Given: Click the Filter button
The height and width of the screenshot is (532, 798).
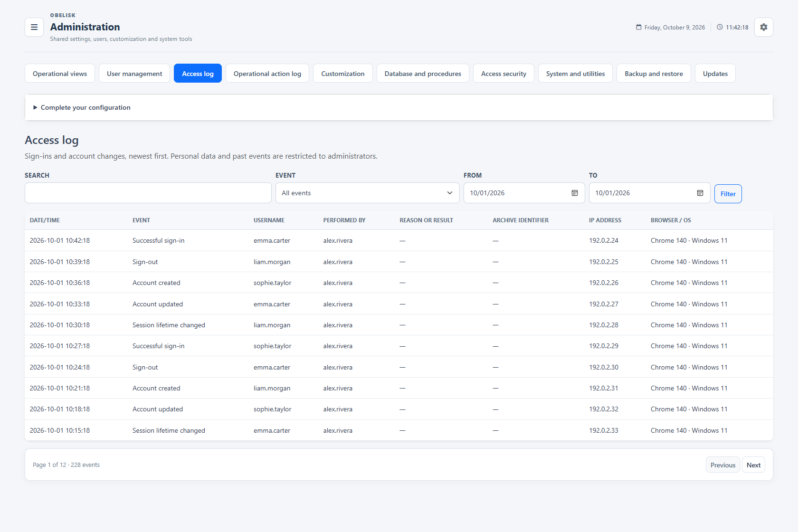Looking at the screenshot, I should (728, 194).
